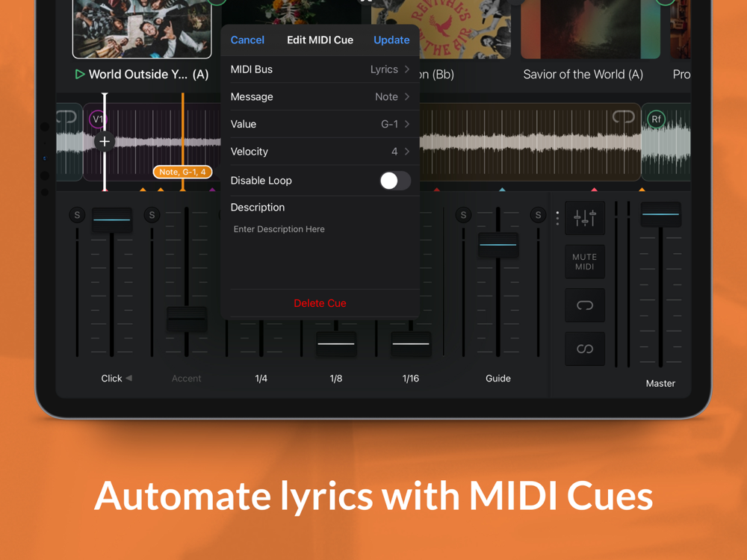
Task: Click the 1/4 channel label
Action: point(261,379)
